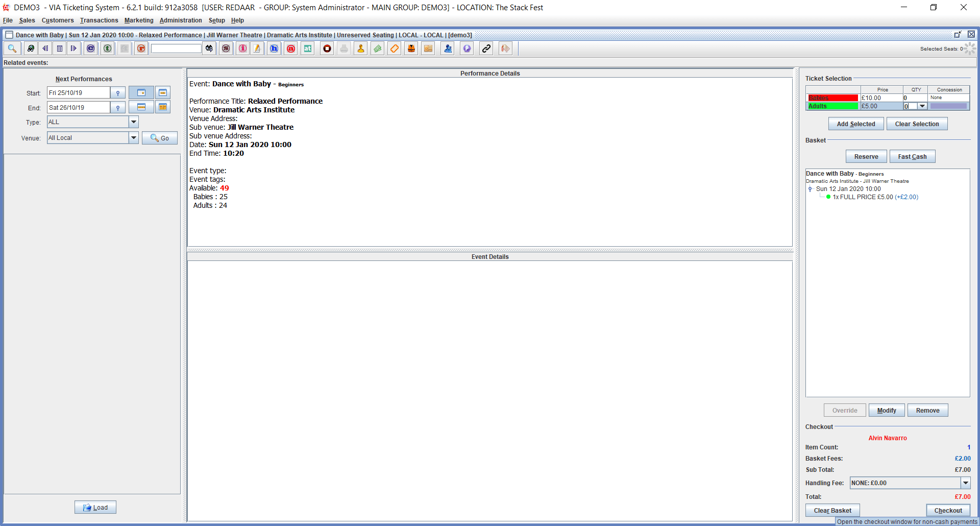
Task: Click the red stop-circle toolbar icon
Action: coord(327,49)
